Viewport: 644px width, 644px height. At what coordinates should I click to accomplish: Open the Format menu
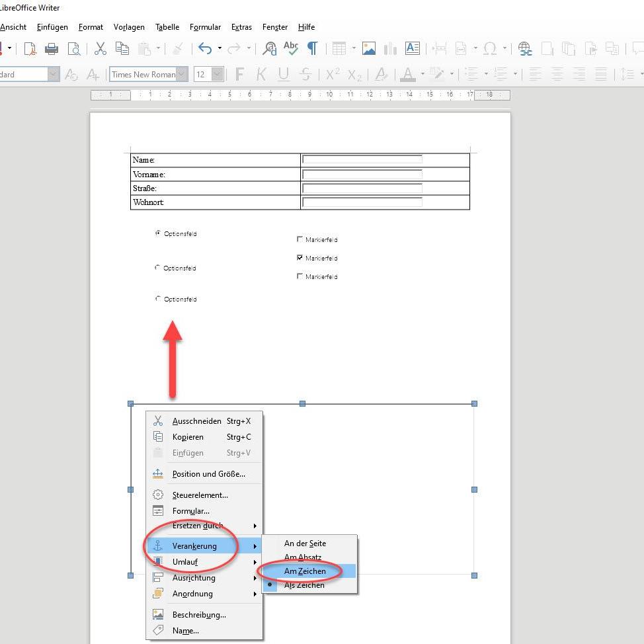91,27
